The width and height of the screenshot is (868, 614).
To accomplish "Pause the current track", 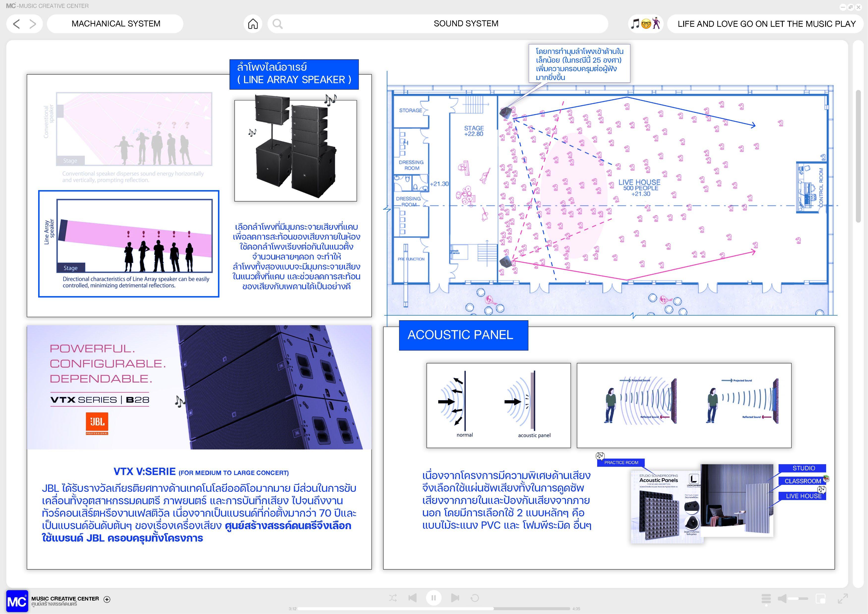I will click(x=434, y=598).
